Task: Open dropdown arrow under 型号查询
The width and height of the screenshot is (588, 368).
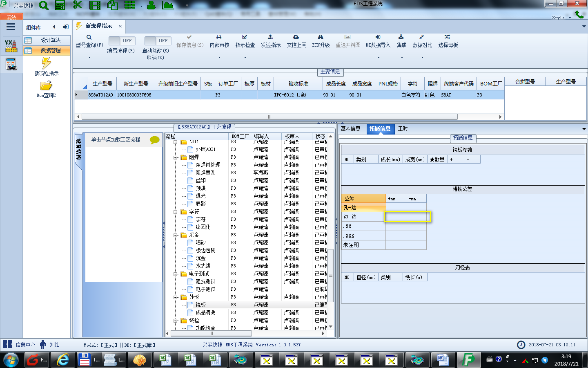Action: [x=89, y=57]
